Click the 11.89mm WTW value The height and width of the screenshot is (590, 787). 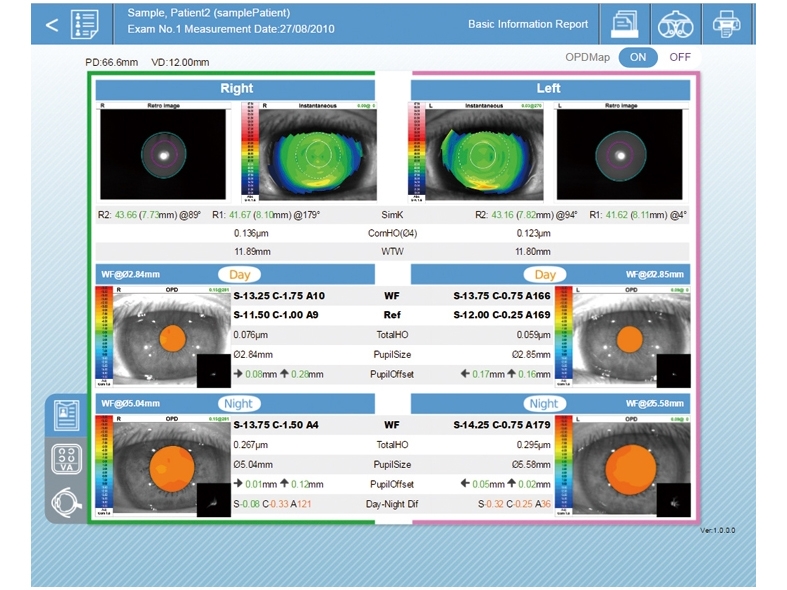point(252,251)
